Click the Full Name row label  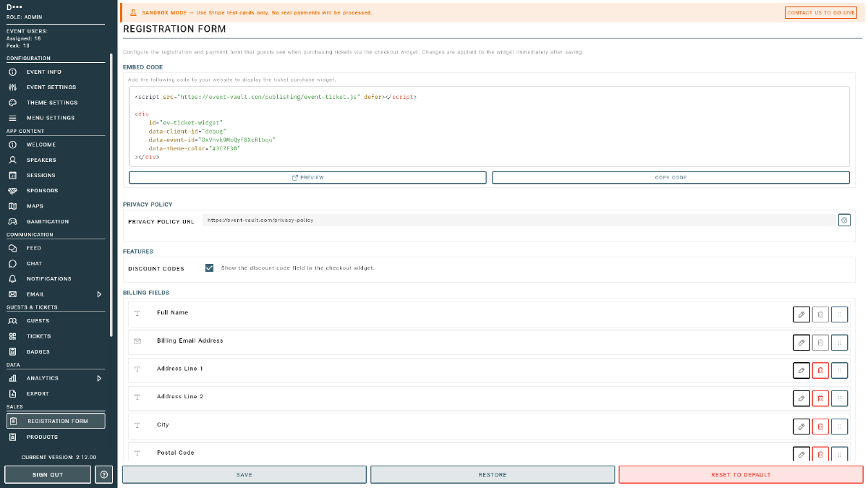pyautogui.click(x=172, y=312)
